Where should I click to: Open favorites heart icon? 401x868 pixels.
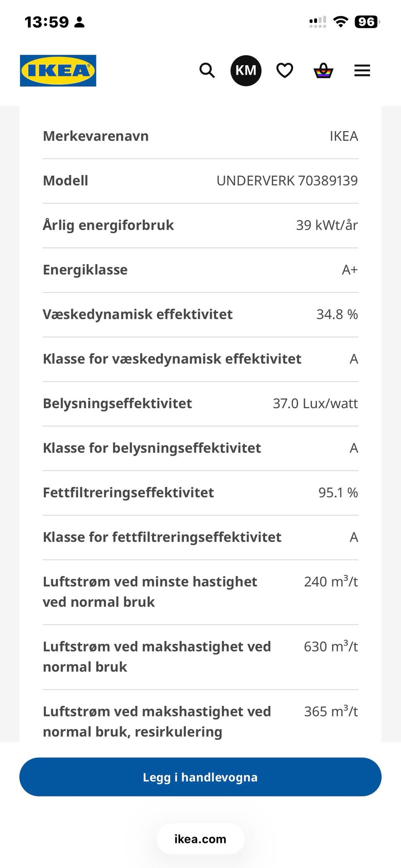tap(285, 71)
